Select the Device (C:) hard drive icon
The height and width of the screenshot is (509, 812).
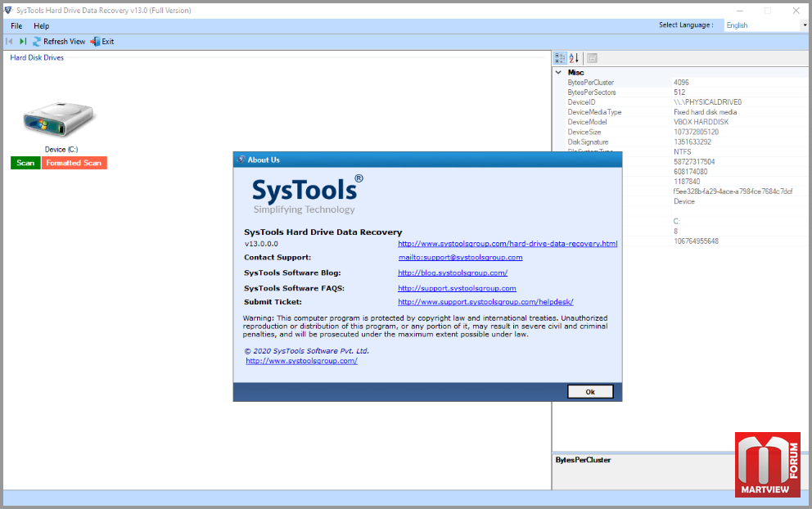[x=59, y=119]
